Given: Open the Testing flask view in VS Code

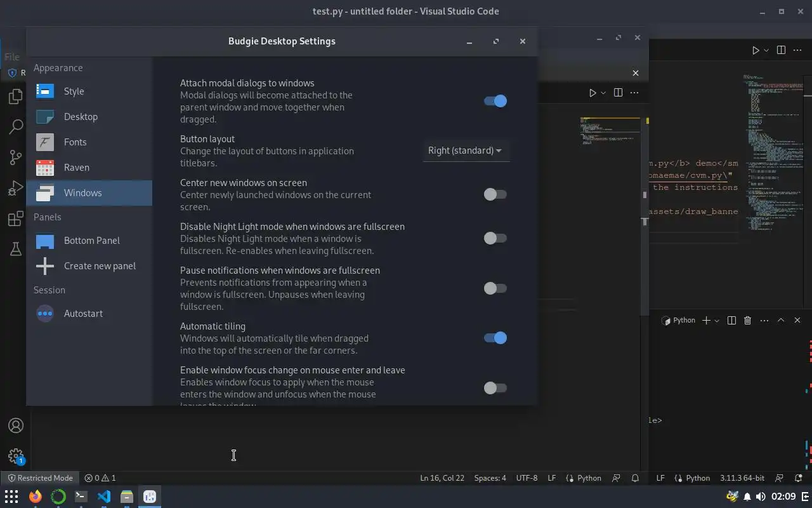Looking at the screenshot, I should (x=15, y=250).
